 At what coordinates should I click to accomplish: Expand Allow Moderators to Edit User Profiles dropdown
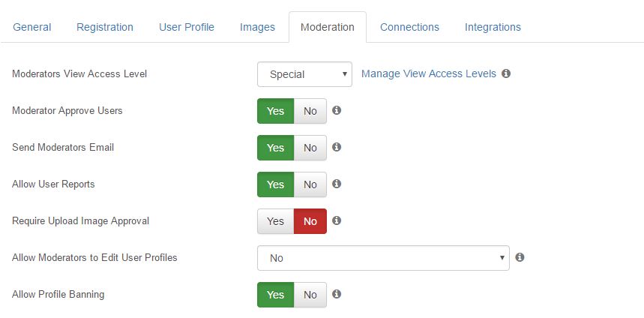[383, 258]
